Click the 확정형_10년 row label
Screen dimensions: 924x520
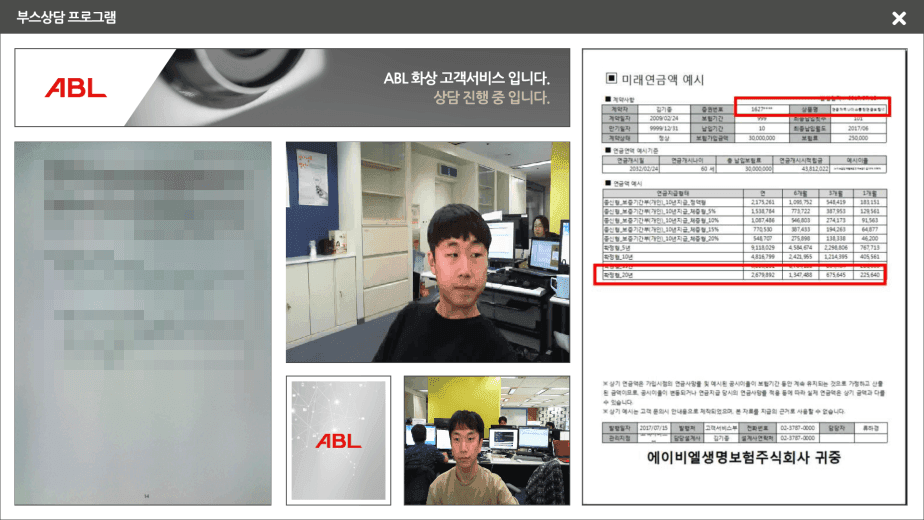tap(618, 257)
